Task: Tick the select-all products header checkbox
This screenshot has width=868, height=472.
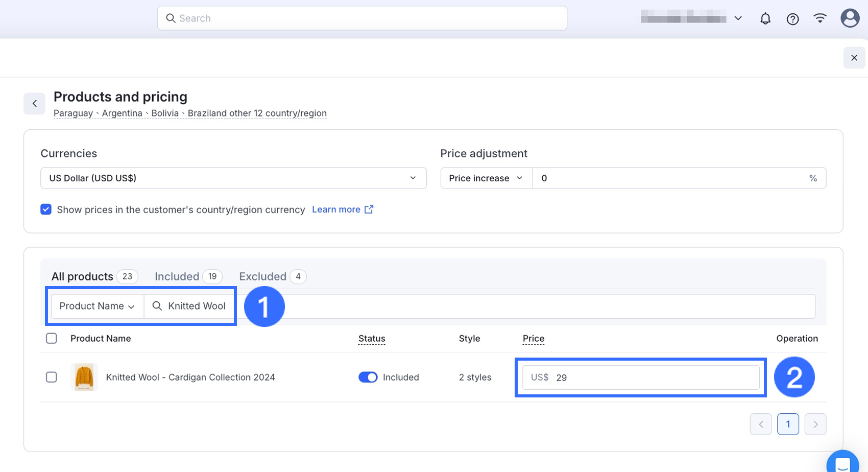Action: click(52, 339)
